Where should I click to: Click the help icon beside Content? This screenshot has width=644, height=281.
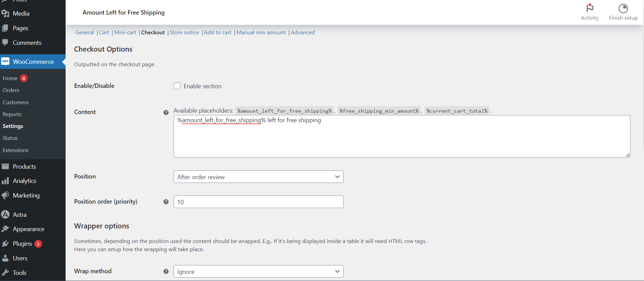[x=166, y=112]
